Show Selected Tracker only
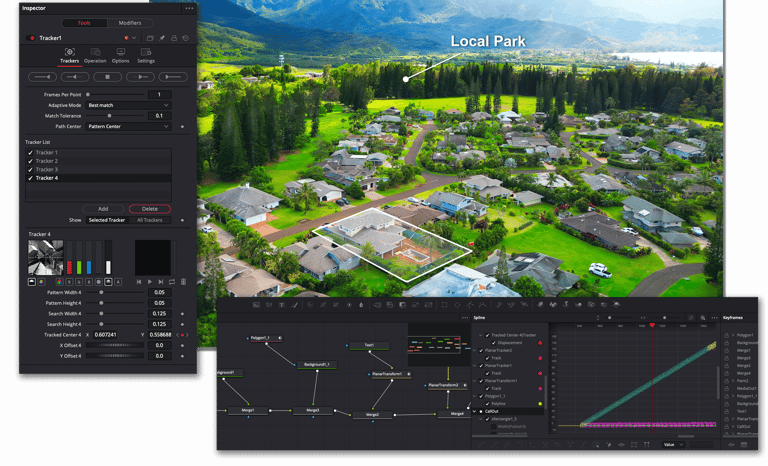 107,221
